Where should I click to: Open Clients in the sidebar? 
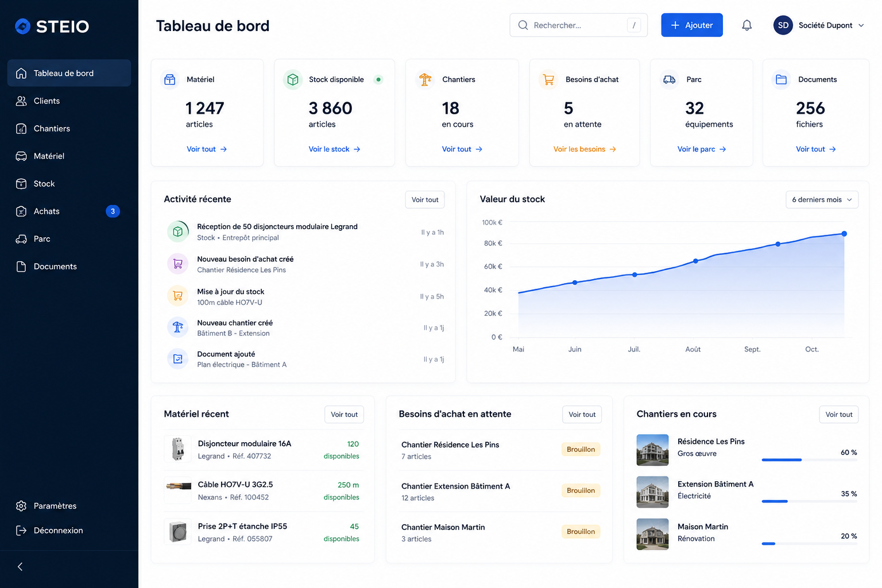coord(69,101)
